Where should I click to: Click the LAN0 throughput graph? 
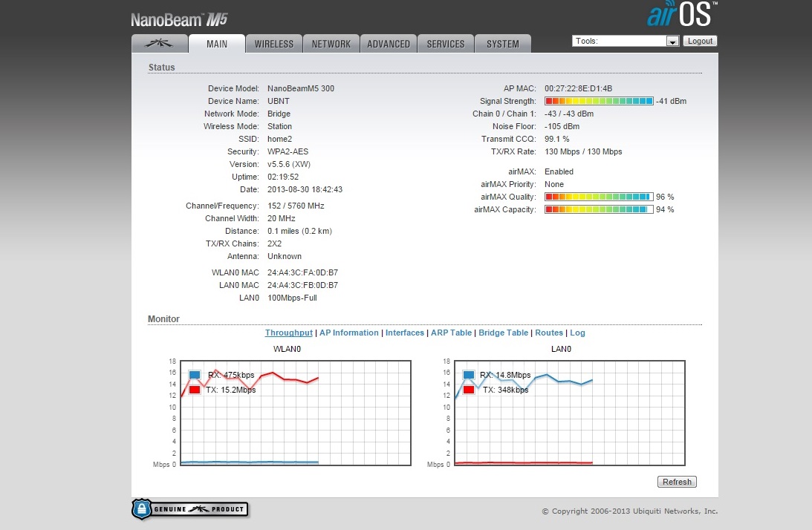570,413
